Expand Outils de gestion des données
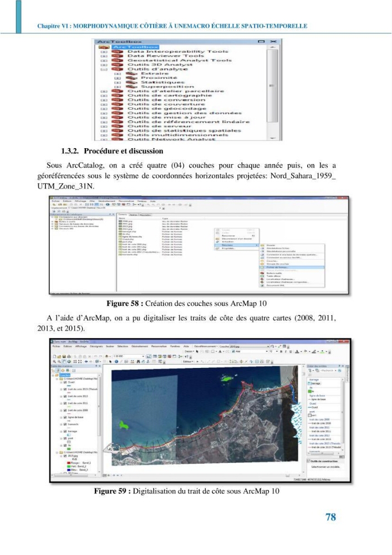This screenshot has height=555, width=392. [x=104, y=113]
